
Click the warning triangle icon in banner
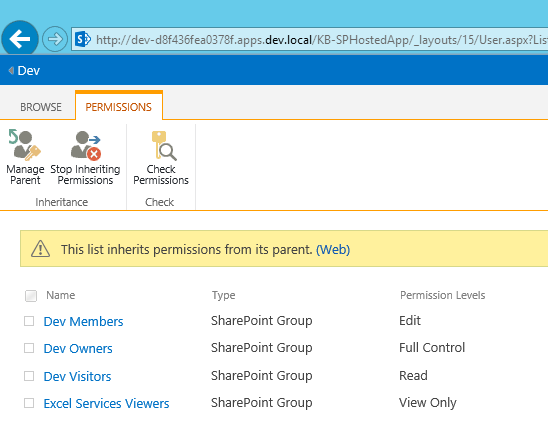(40, 249)
